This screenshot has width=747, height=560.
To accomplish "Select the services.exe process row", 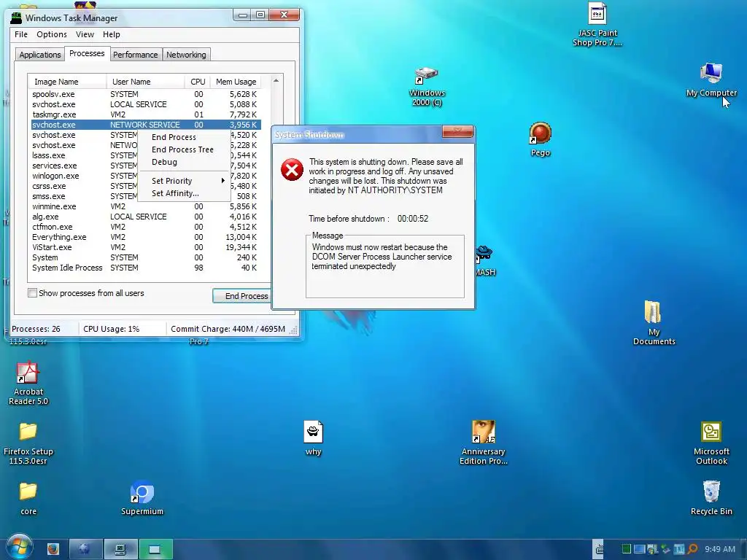I will (84, 166).
